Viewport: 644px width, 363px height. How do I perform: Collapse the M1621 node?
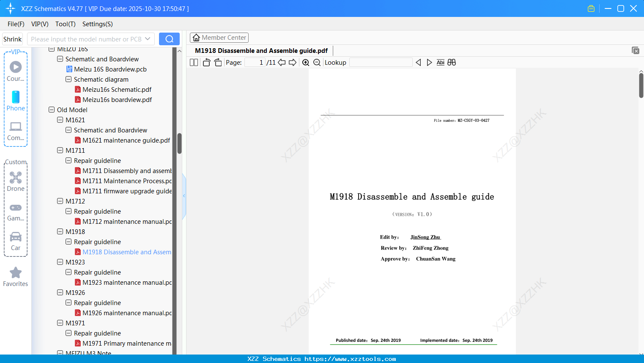tap(60, 120)
